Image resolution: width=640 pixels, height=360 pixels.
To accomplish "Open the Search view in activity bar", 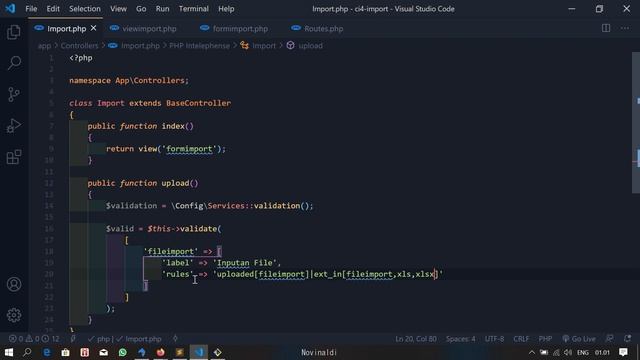I will point(14,63).
